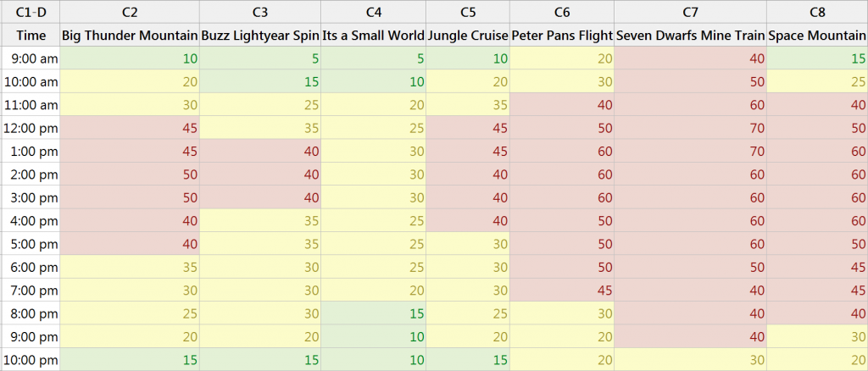The width and height of the screenshot is (868, 371).
Task: Select the C1-D column header
Action: tap(31, 12)
